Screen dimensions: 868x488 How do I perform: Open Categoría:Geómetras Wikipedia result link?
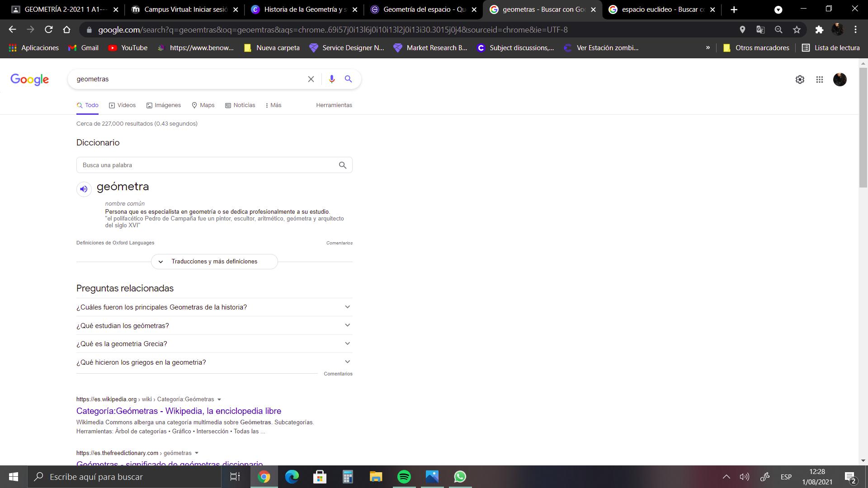tap(179, 411)
